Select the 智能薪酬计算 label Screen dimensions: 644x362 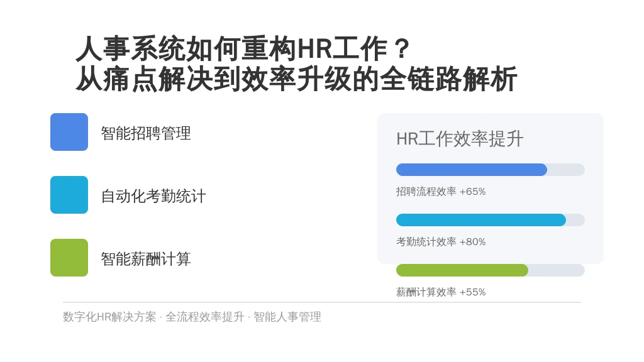(146, 258)
